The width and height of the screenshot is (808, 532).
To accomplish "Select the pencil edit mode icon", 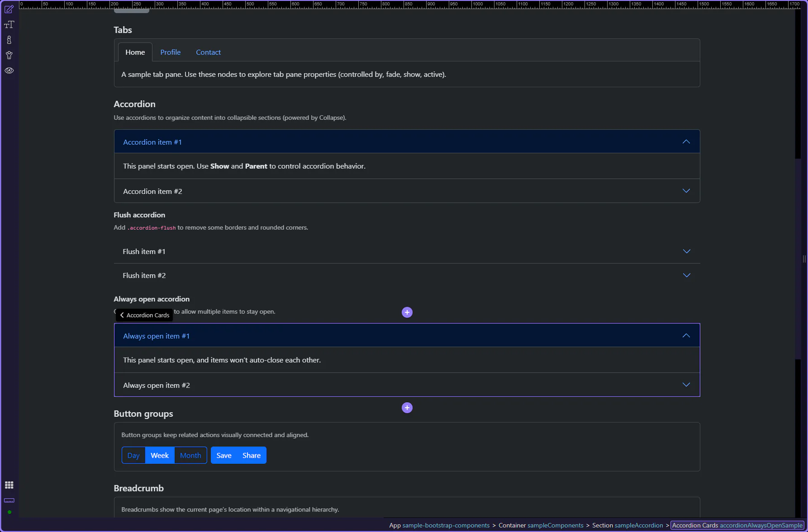I will tap(9, 9).
